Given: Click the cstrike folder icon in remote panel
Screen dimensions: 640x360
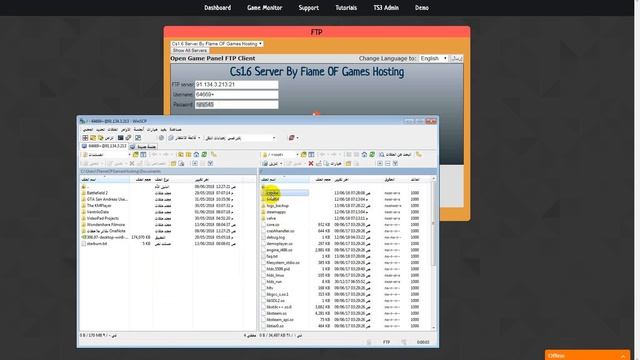Looking at the screenshot, I should tap(263, 193).
